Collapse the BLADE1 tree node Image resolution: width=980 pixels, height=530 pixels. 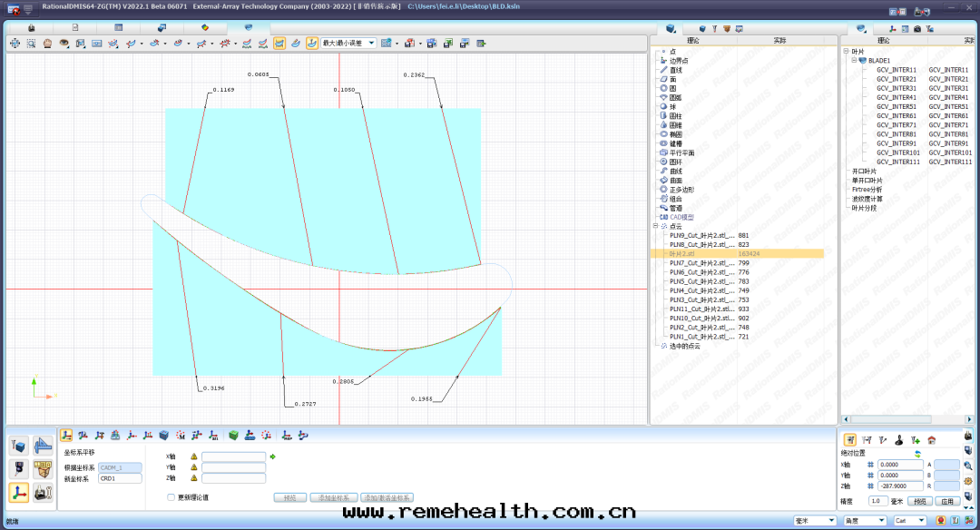(854, 61)
